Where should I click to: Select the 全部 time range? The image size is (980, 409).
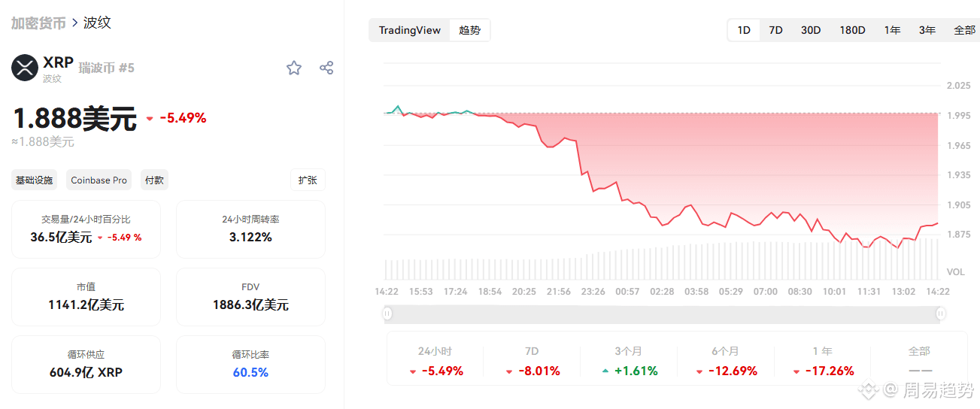click(964, 30)
